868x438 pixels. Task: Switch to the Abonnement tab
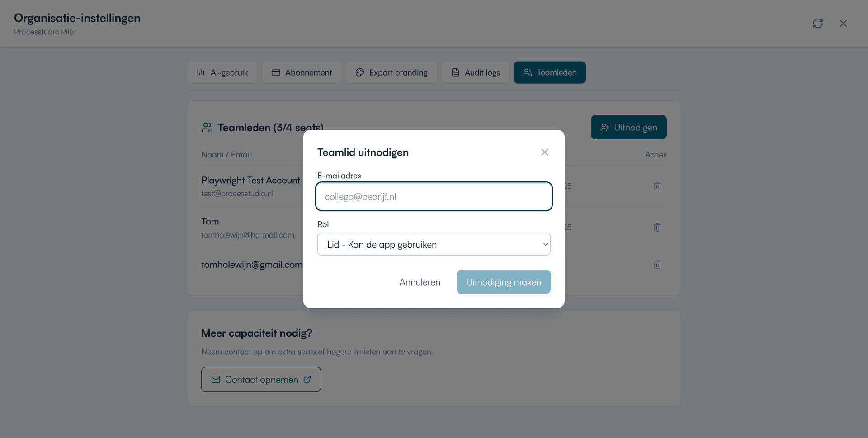[302, 72]
